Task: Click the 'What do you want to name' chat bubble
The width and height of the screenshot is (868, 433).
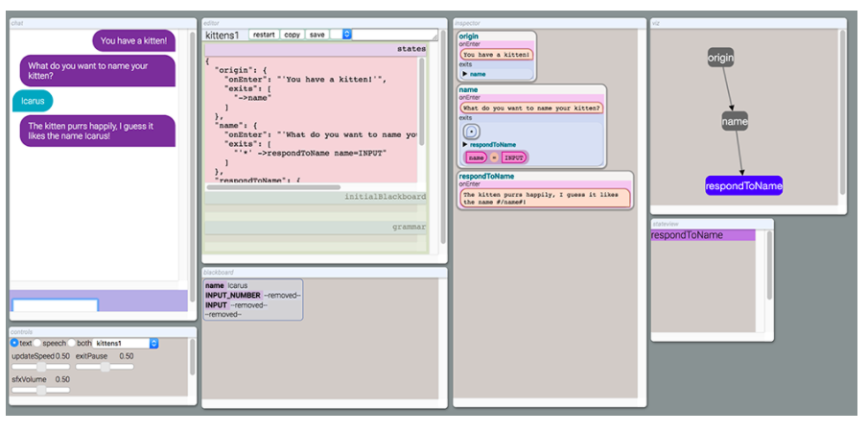Action: (98, 70)
